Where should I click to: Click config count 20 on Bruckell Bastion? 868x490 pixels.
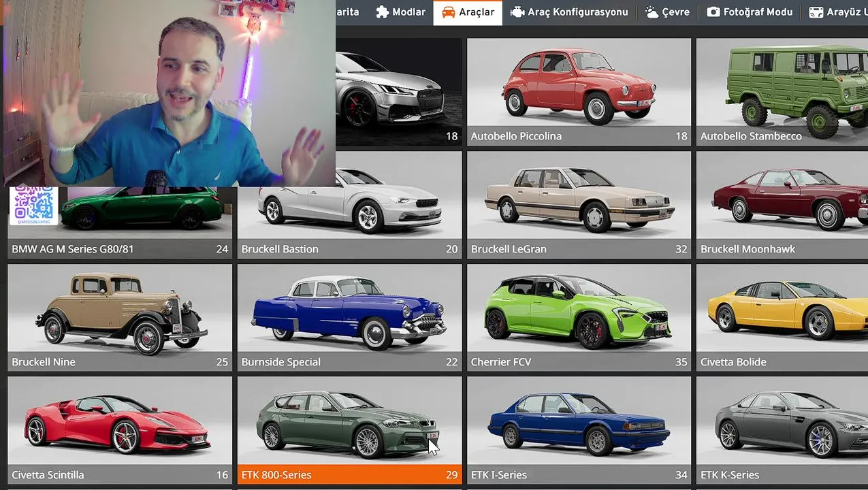point(451,249)
